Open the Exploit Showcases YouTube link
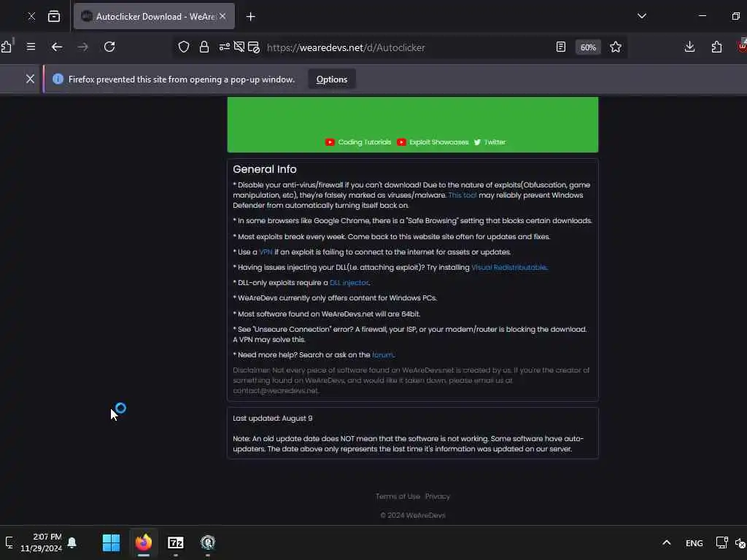The width and height of the screenshot is (747, 560). tap(433, 142)
